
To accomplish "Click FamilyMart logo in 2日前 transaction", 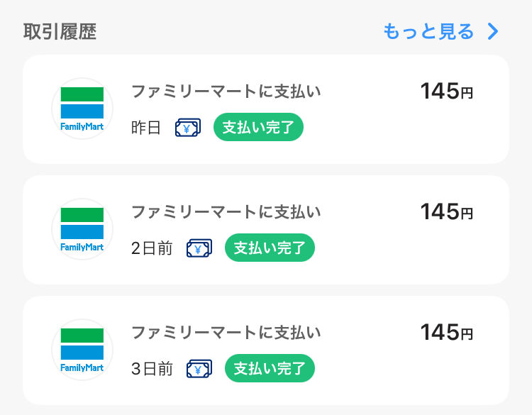I will 82,229.
